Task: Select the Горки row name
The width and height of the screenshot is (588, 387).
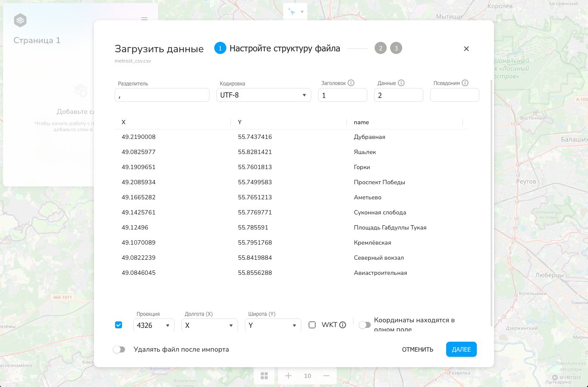Action: (x=362, y=167)
